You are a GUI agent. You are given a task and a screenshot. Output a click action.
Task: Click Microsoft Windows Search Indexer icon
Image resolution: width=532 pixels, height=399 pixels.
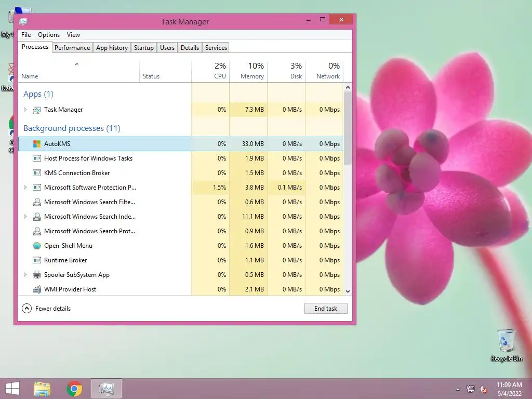pyautogui.click(x=37, y=217)
